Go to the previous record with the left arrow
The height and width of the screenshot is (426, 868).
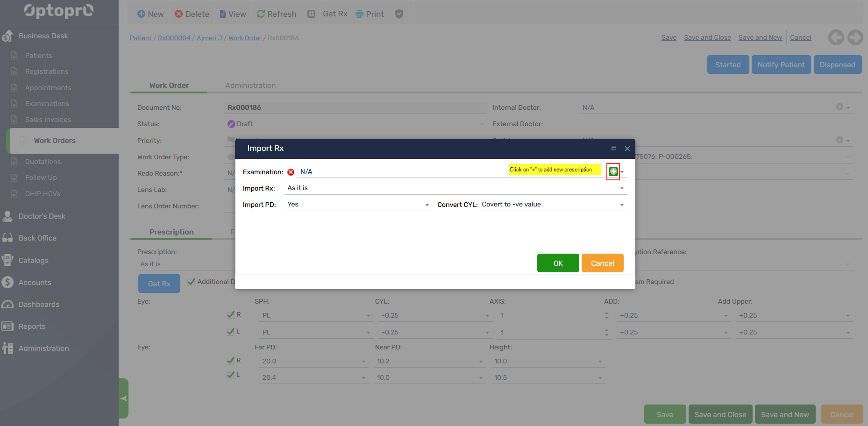point(836,37)
